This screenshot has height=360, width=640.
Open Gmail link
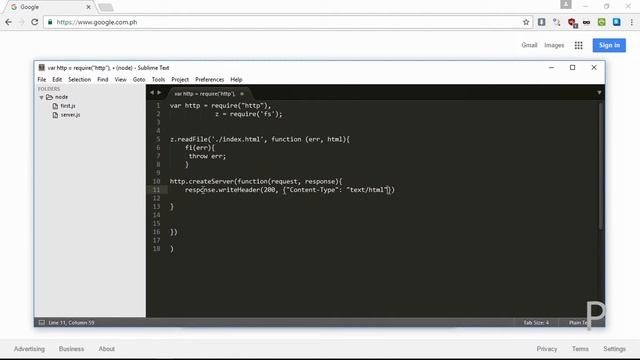pos(529,45)
